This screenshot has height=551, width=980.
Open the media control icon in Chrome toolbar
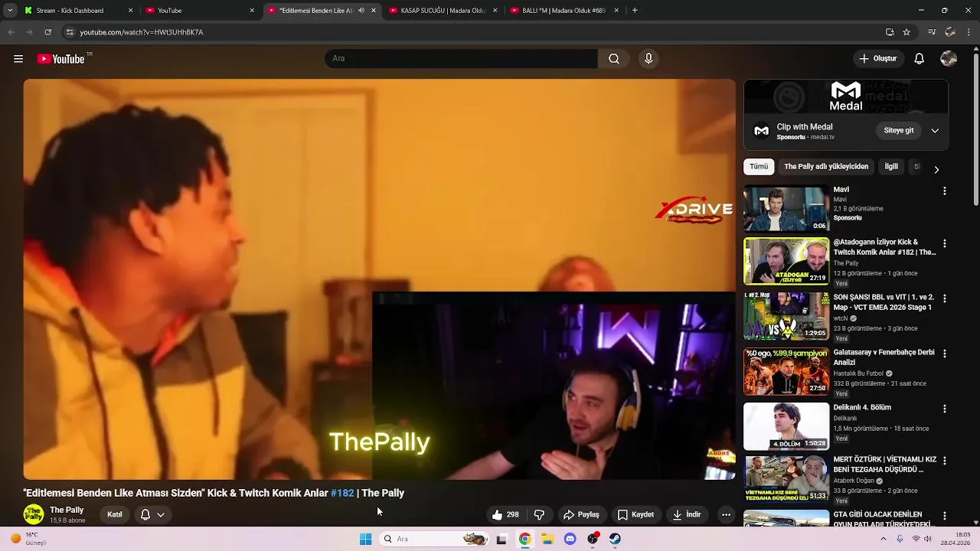(932, 32)
